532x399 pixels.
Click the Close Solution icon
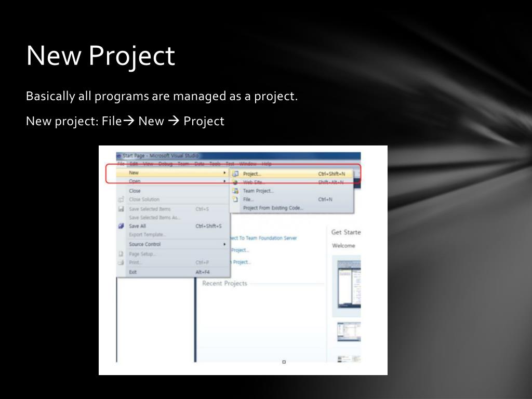tap(121, 199)
